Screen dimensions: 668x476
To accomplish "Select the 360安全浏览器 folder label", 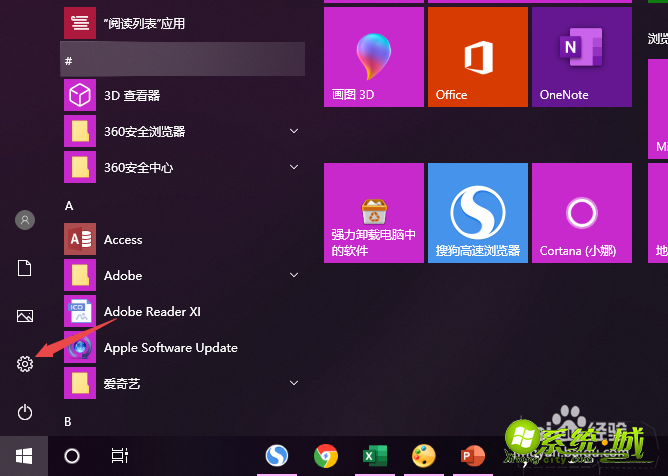I will pos(145,131).
